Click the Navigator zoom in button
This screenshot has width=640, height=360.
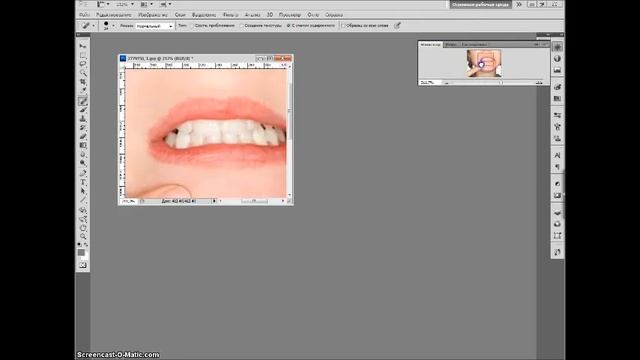point(540,83)
